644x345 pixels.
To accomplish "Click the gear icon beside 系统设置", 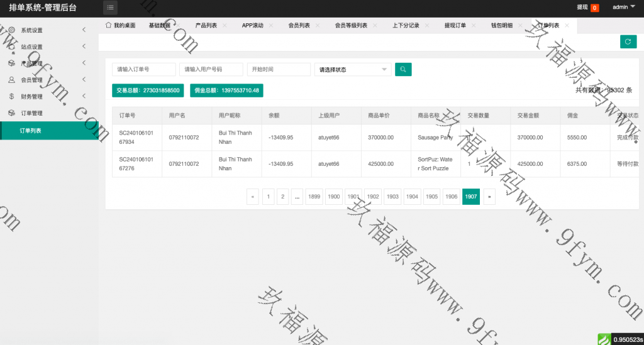I will [12, 30].
